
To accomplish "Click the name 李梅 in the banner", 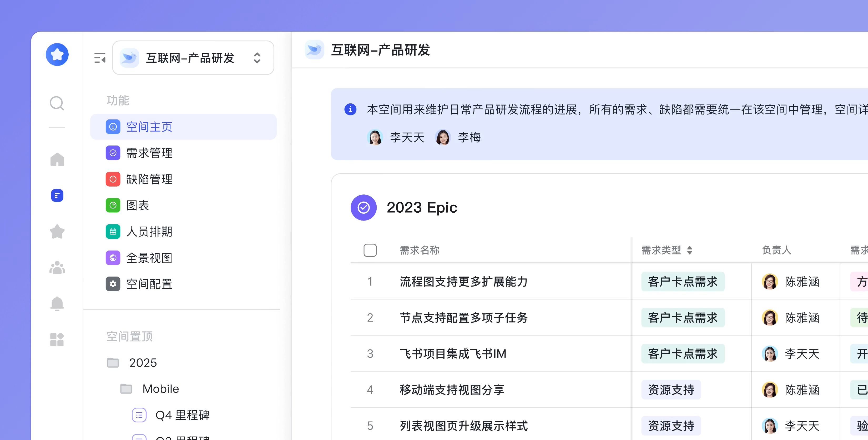I will click(x=469, y=137).
